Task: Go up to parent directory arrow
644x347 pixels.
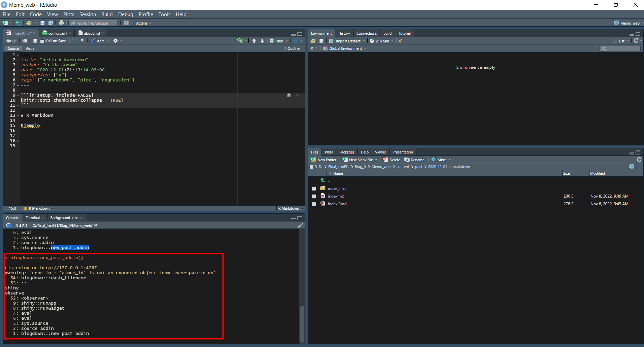Action: pos(323,180)
